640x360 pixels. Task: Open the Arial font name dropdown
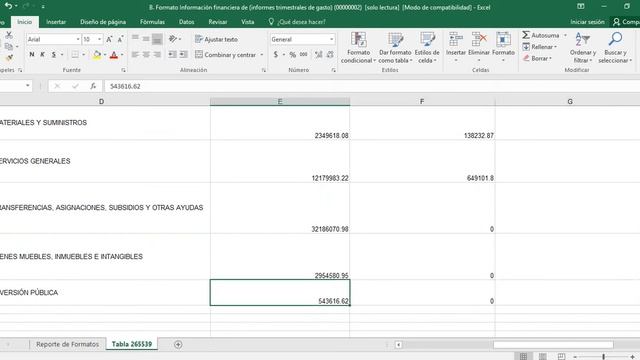[x=78, y=39]
